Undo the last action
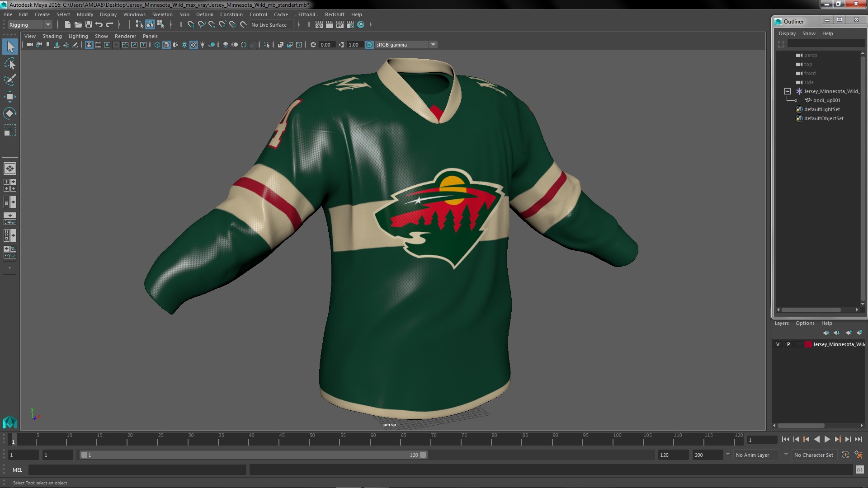Image resolution: width=868 pixels, height=488 pixels. pyautogui.click(x=99, y=25)
